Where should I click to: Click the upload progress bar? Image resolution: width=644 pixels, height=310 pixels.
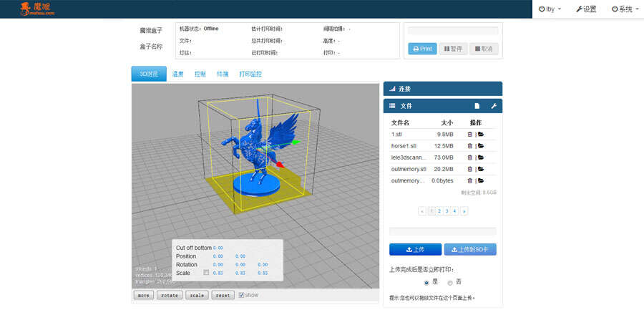click(x=442, y=231)
